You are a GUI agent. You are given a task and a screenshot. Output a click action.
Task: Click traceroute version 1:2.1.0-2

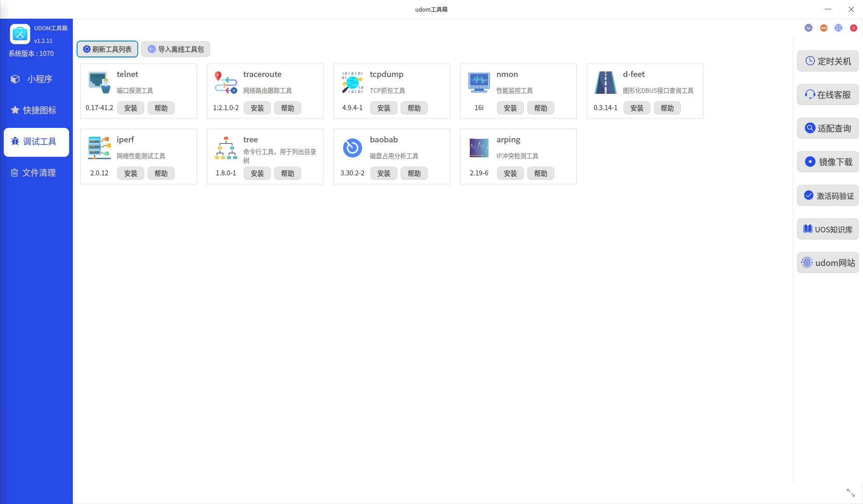click(226, 108)
